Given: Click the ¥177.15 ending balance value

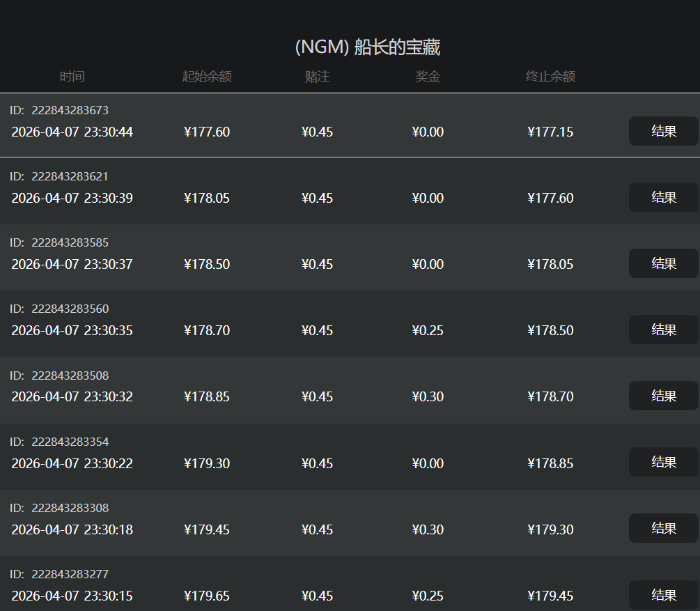Looking at the screenshot, I should click(550, 132).
